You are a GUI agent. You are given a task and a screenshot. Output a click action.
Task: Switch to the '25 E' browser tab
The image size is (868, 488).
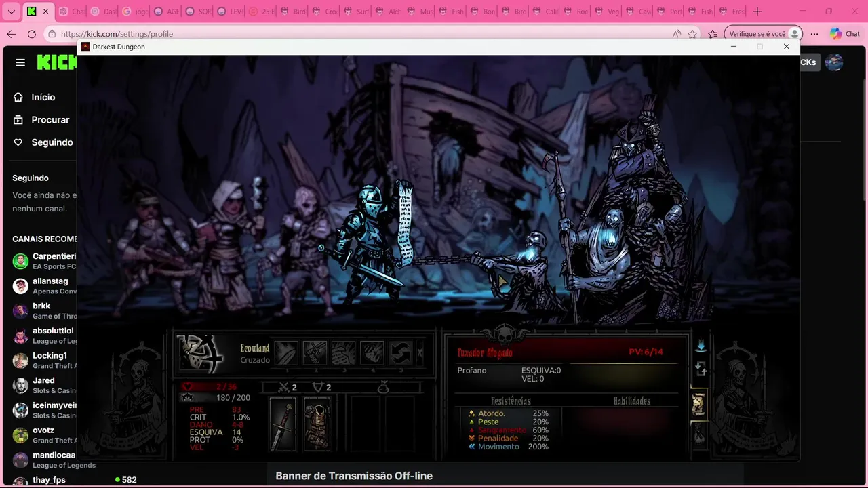click(262, 12)
